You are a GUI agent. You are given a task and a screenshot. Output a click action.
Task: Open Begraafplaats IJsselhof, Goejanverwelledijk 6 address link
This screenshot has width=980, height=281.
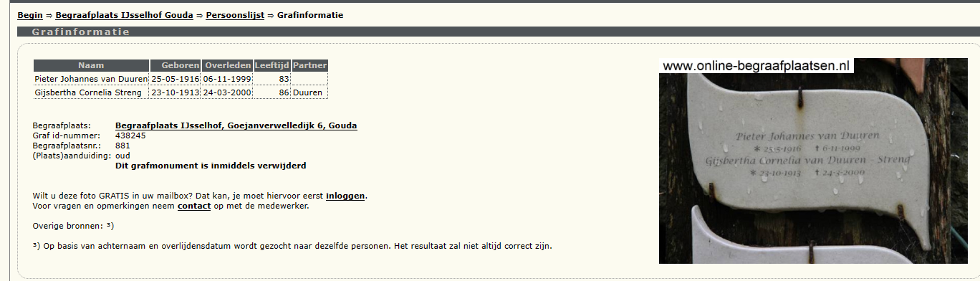pos(236,125)
